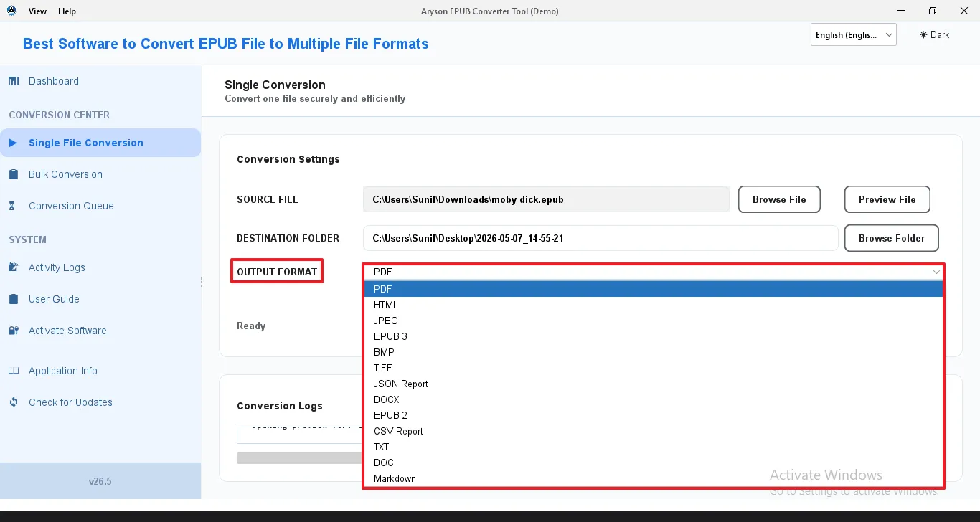Viewport: 980px width, 522px height.
Task: Click the Bulk Conversion icon
Action: [x=14, y=174]
